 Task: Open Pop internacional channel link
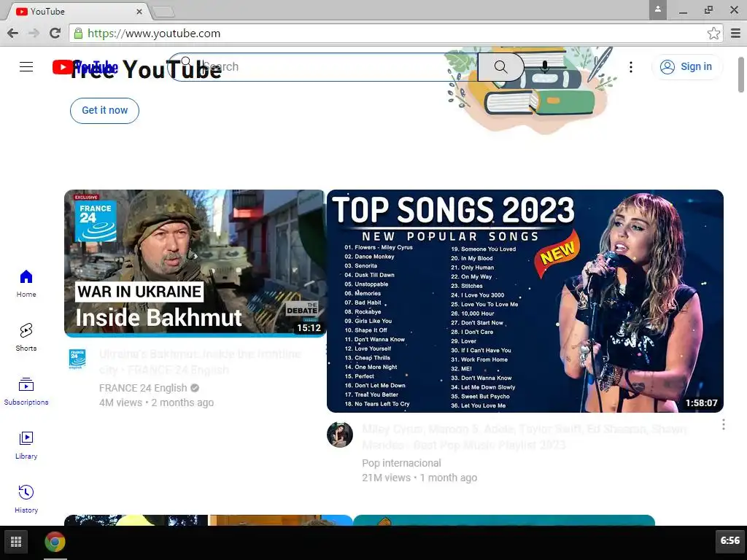(402, 463)
